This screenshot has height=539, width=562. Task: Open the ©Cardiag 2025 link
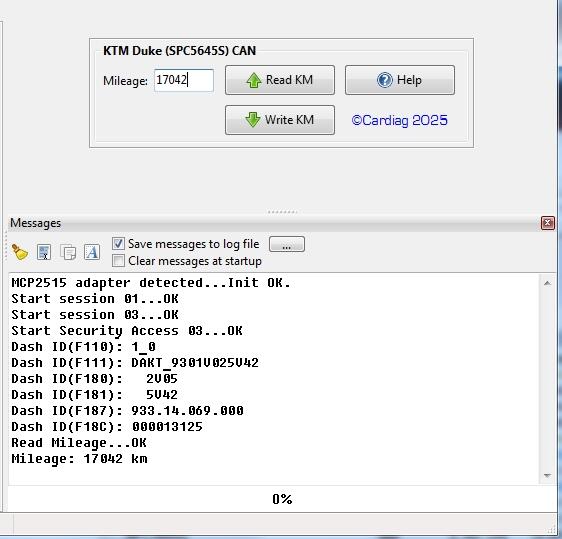400,120
